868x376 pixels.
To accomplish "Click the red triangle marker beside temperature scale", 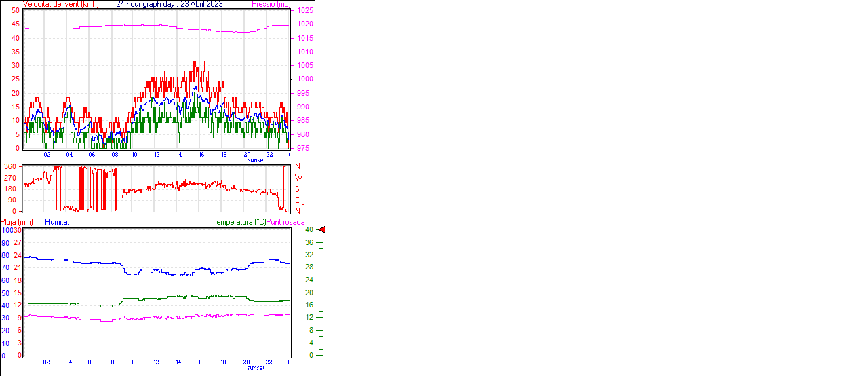I will (x=322, y=230).
